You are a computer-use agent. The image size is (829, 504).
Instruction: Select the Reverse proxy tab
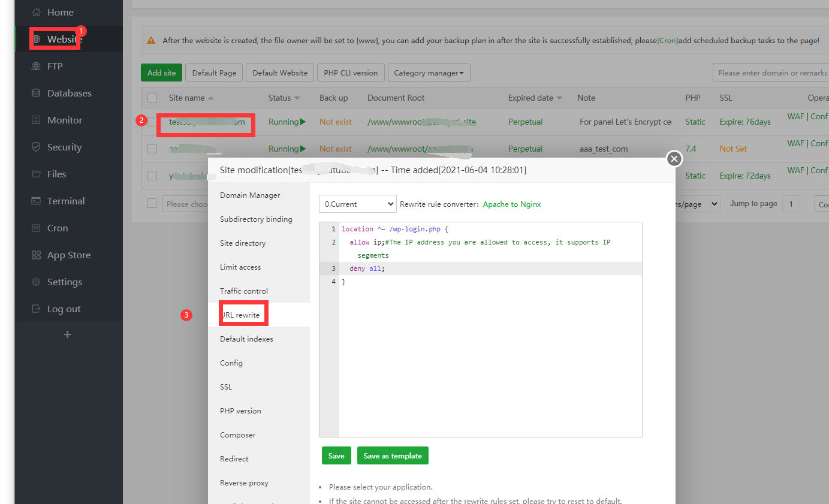[x=244, y=483]
